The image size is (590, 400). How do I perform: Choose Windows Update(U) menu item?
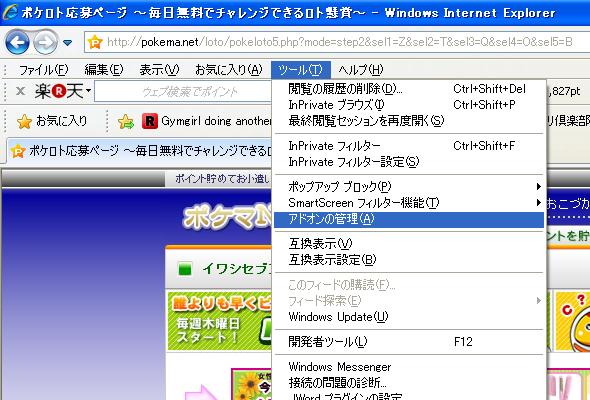(409, 317)
